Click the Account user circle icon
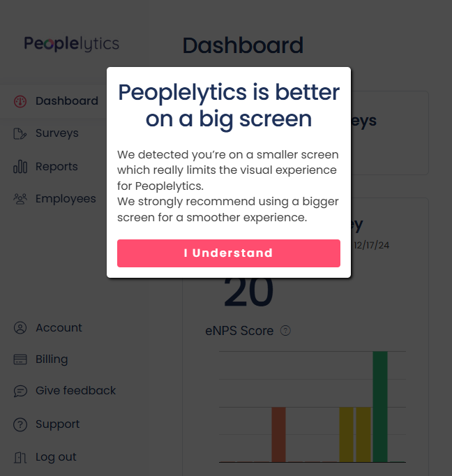The height and width of the screenshot is (476, 452). pyautogui.click(x=20, y=328)
